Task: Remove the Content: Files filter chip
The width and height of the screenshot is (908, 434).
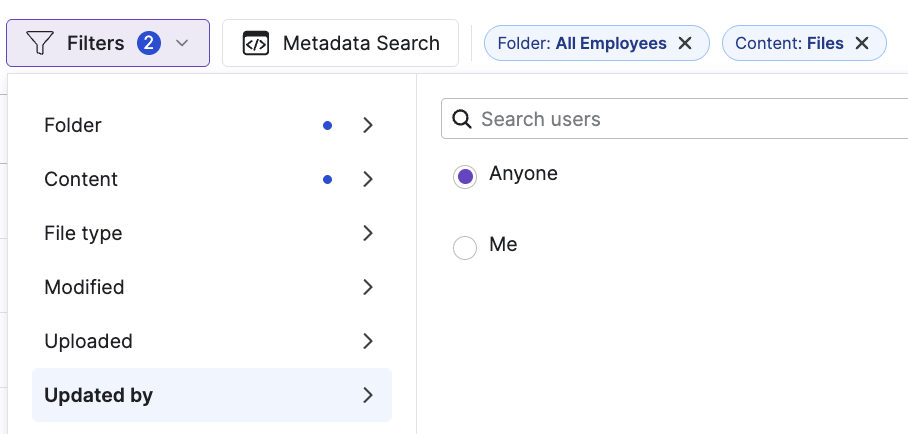Action: (x=862, y=44)
